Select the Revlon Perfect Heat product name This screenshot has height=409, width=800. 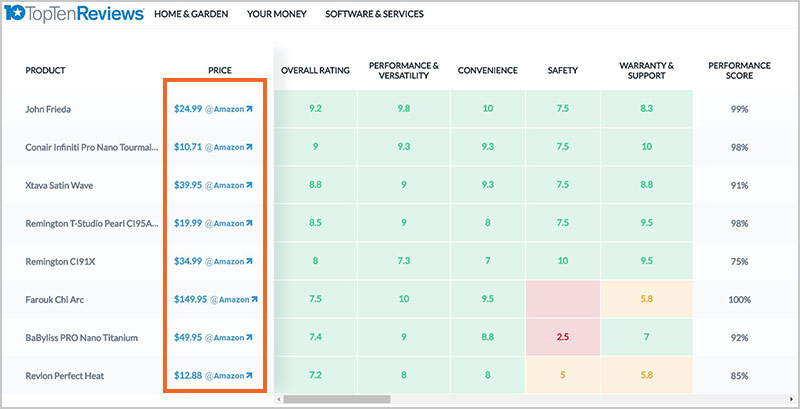coord(64,376)
